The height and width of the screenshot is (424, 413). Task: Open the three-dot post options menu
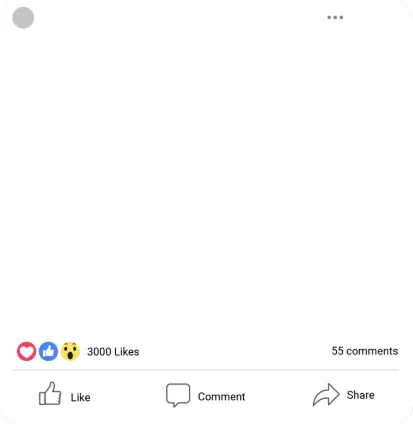335,17
